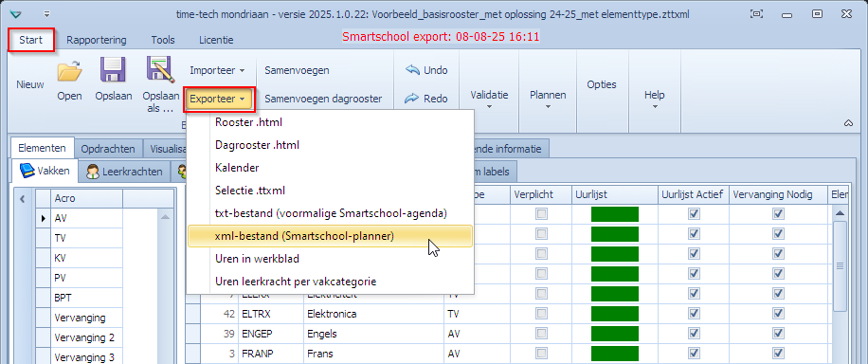Expand the Importeer dropdown

point(218,70)
